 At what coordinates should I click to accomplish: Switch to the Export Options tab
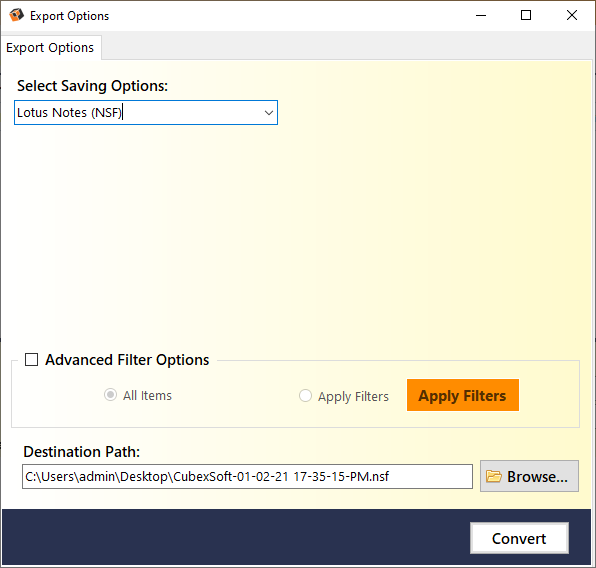click(x=50, y=48)
